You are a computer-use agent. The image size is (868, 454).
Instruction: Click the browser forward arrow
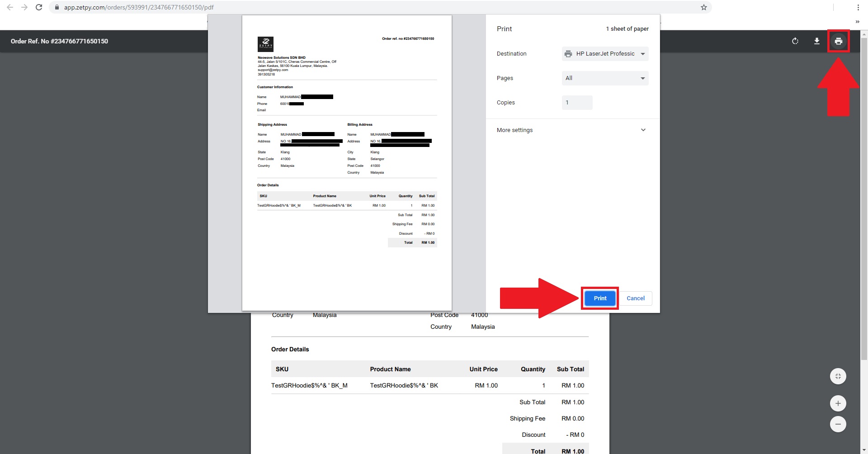[x=24, y=7]
